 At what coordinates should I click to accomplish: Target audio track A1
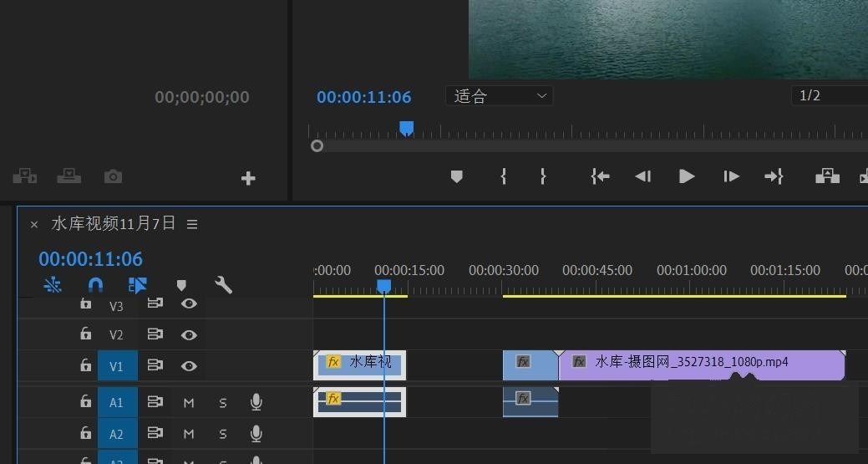pyautogui.click(x=117, y=402)
